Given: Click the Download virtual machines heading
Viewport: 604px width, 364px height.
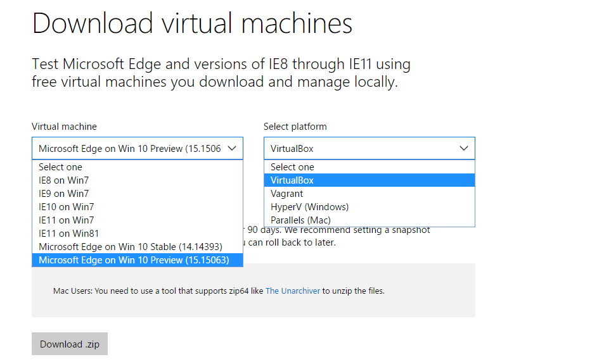Looking at the screenshot, I should coord(192,23).
